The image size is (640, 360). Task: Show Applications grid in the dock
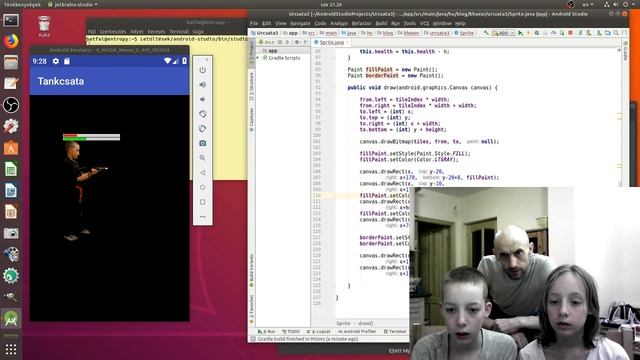[11, 349]
